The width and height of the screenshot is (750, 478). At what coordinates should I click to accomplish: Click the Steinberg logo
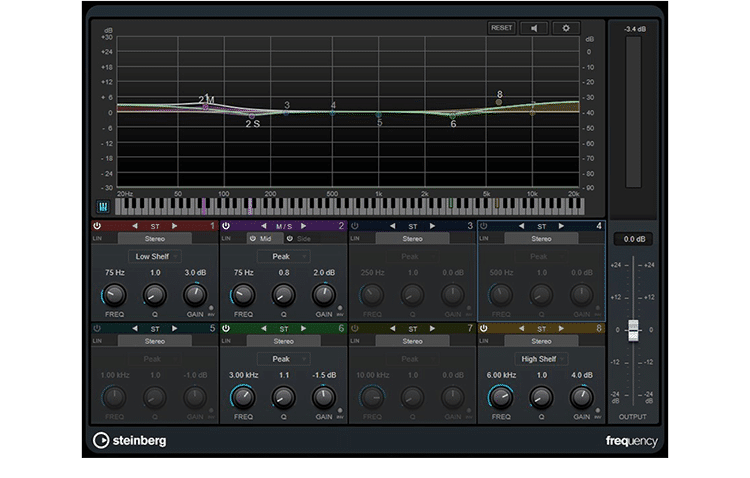pyautogui.click(x=130, y=440)
